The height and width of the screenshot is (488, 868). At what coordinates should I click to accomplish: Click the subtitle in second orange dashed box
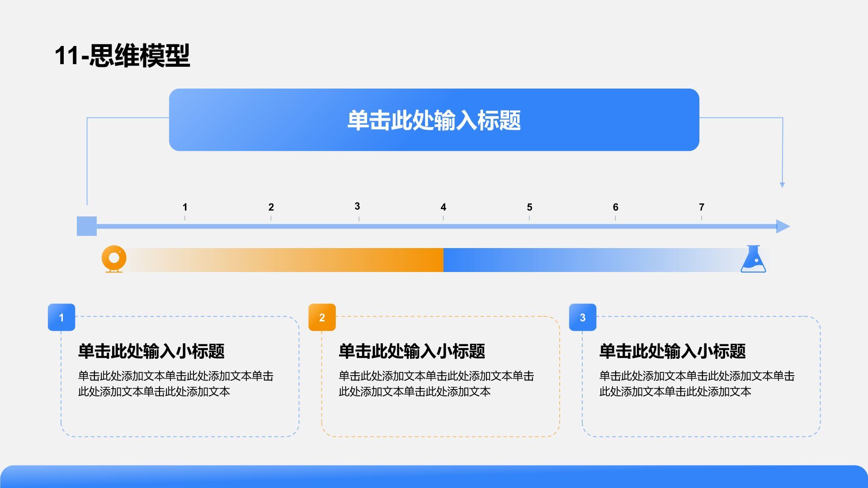[411, 351]
